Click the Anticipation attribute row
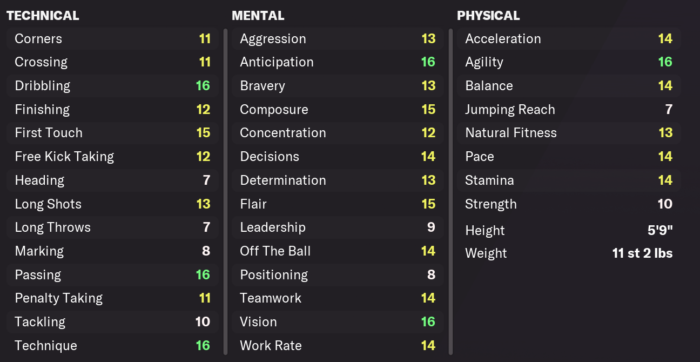 tap(338, 62)
